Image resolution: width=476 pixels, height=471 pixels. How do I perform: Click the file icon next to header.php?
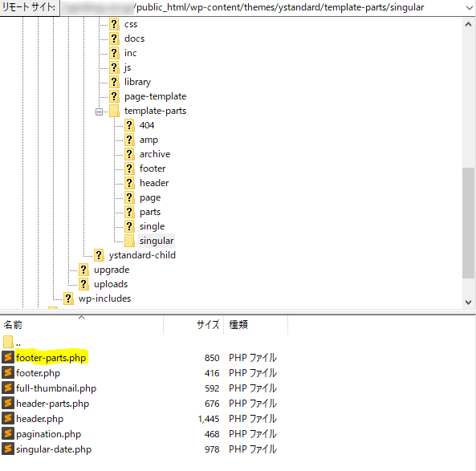click(x=8, y=418)
